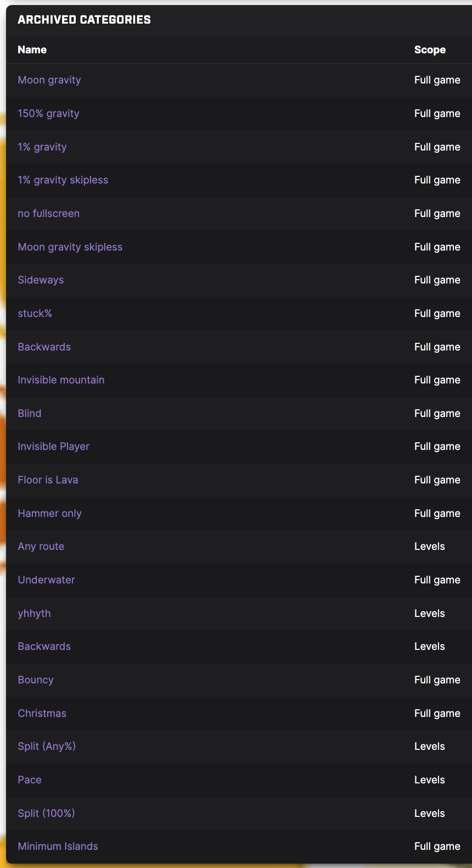Open the Full game Backwards category

coord(44,347)
